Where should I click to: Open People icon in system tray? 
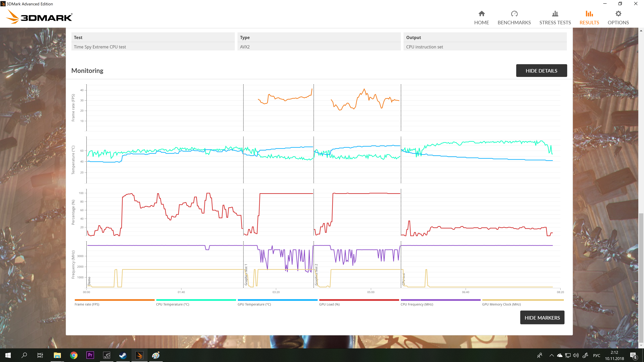pyautogui.click(x=540, y=355)
